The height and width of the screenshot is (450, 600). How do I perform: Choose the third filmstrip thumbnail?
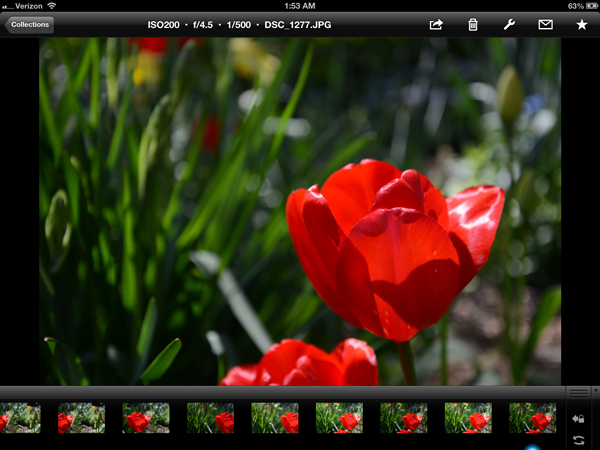point(146,418)
